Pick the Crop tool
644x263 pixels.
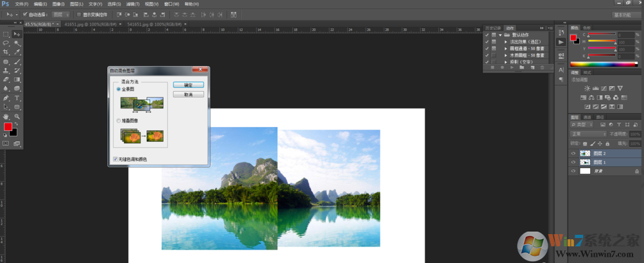(x=6, y=52)
